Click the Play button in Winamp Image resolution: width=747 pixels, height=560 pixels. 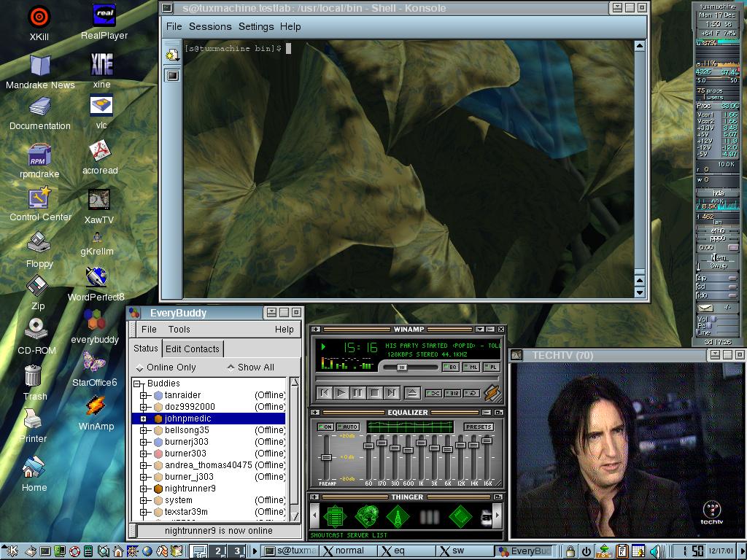coord(341,393)
